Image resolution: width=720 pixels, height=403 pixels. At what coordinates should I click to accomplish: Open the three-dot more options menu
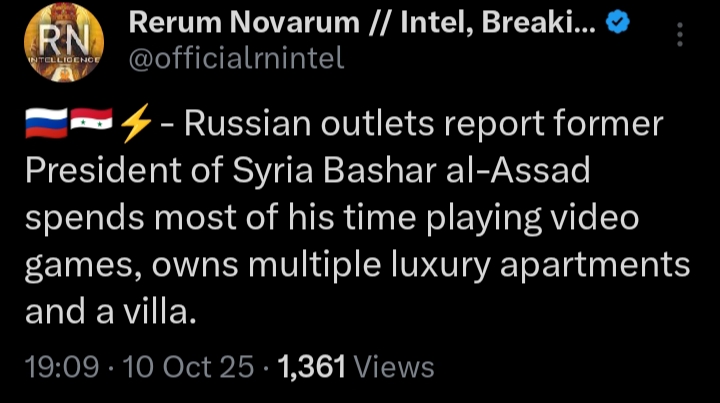(680, 36)
